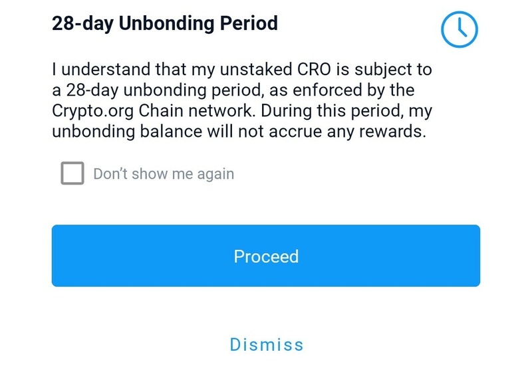The width and height of the screenshot is (532, 392).
Task: Click the light-blue Dismiss text below Proceed
Action: pos(267,345)
